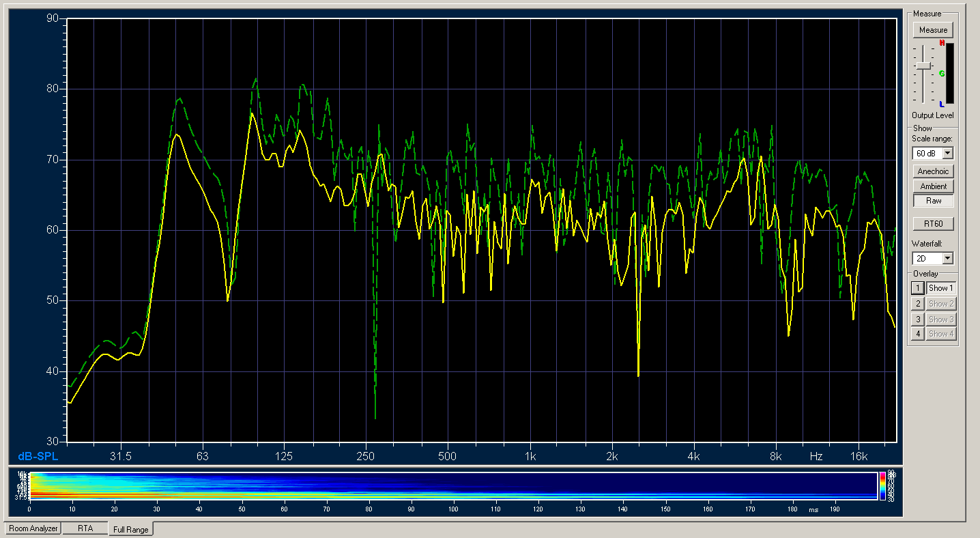Screen dimensions: 980x538
Task: Open the RT60 measurement
Action: tap(933, 224)
